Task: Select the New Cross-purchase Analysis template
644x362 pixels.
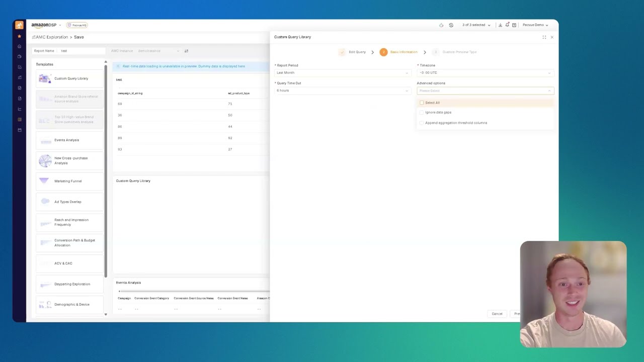Action: (69, 160)
